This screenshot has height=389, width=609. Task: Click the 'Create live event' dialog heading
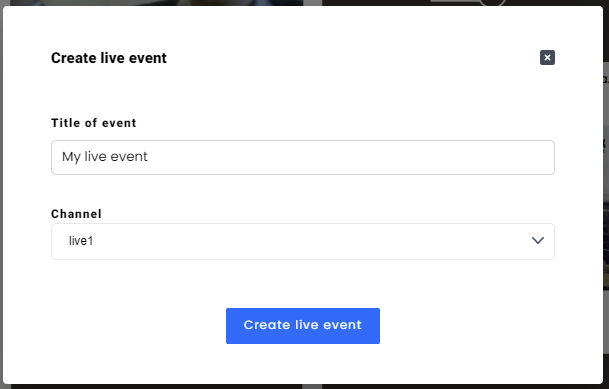point(109,58)
